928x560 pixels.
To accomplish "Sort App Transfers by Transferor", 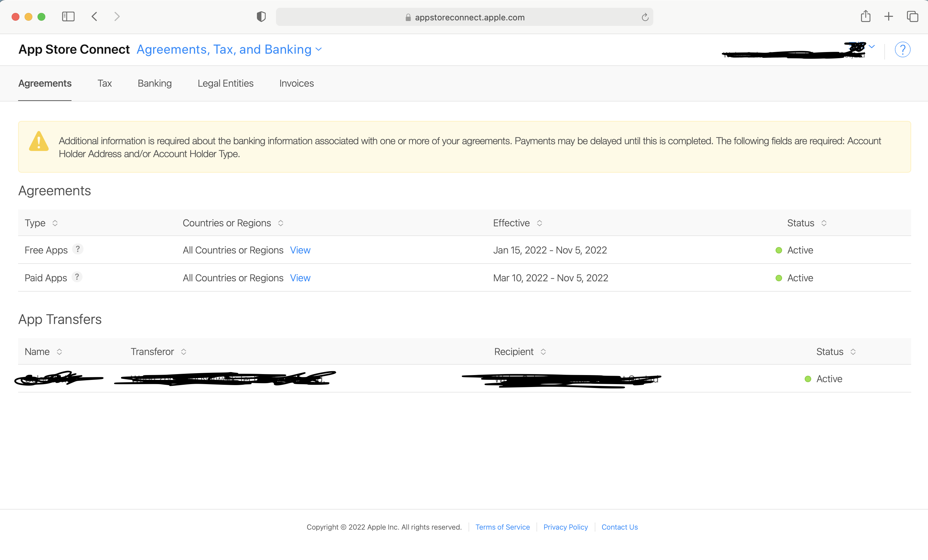I will (158, 351).
